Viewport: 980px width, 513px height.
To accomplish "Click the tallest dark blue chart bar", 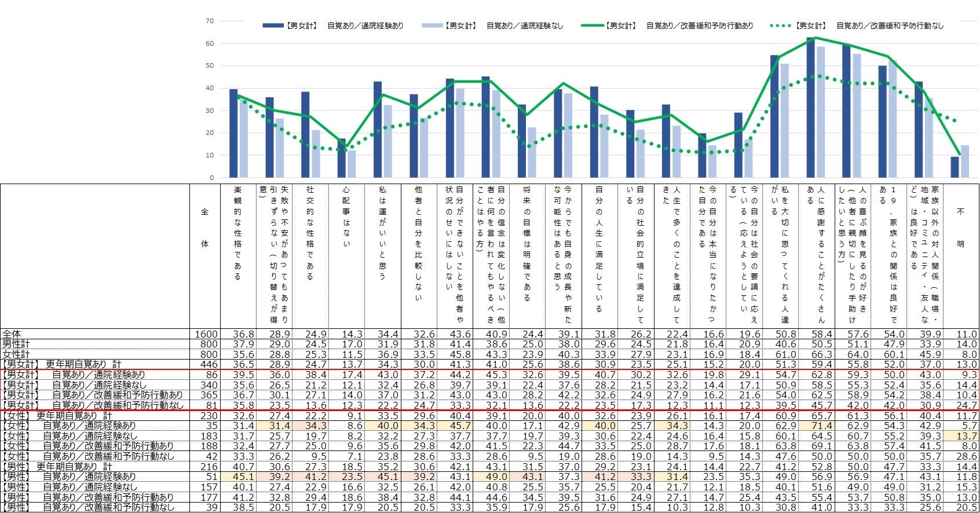I will coord(811,107).
